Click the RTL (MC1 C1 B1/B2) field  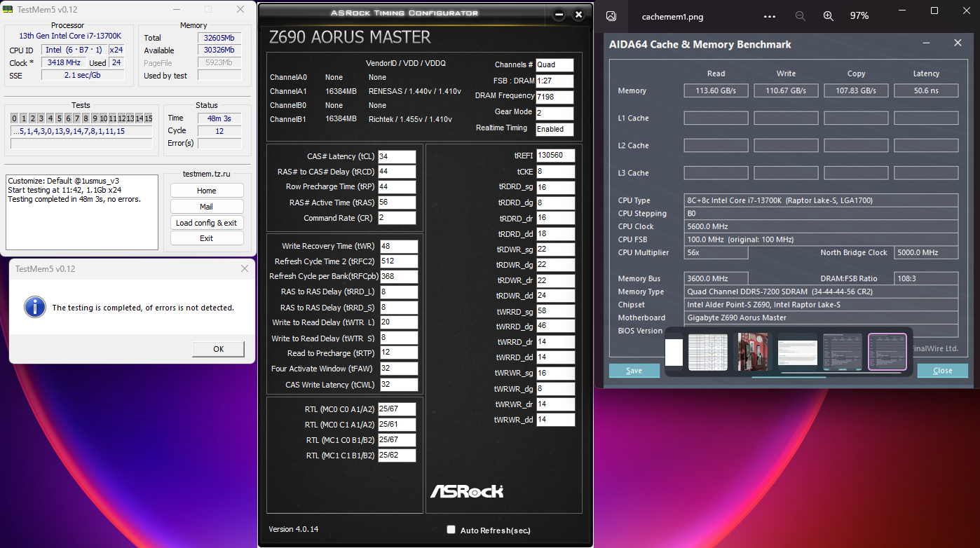pyautogui.click(x=397, y=455)
